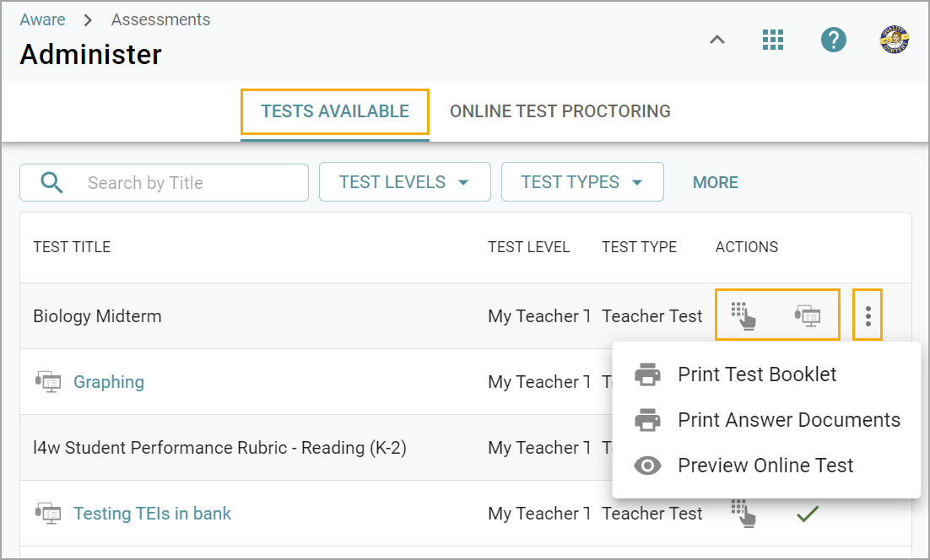Click the Biology Midterm title
The height and width of the screenshot is (560, 930).
(x=97, y=316)
